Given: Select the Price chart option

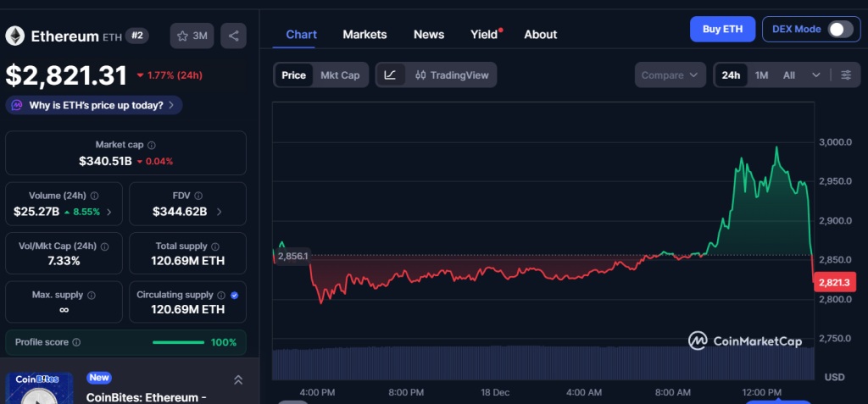Looking at the screenshot, I should pyautogui.click(x=293, y=75).
